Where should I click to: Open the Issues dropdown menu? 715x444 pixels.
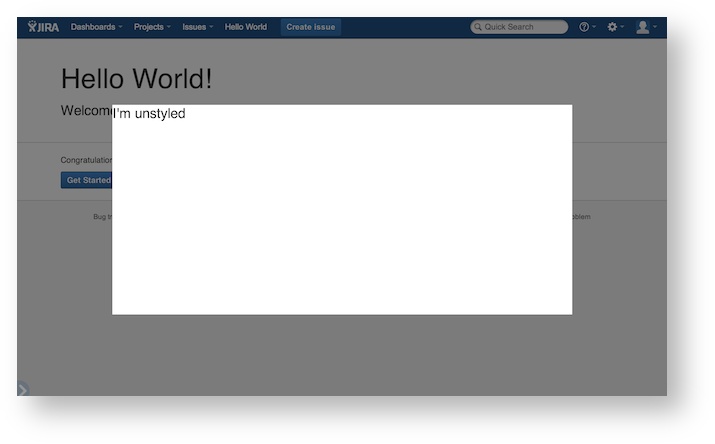coord(197,27)
